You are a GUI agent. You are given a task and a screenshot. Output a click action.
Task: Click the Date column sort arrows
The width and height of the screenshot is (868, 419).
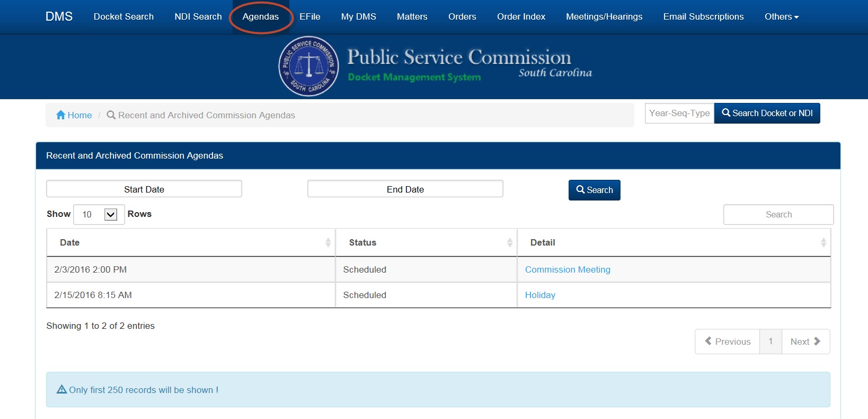click(x=327, y=242)
